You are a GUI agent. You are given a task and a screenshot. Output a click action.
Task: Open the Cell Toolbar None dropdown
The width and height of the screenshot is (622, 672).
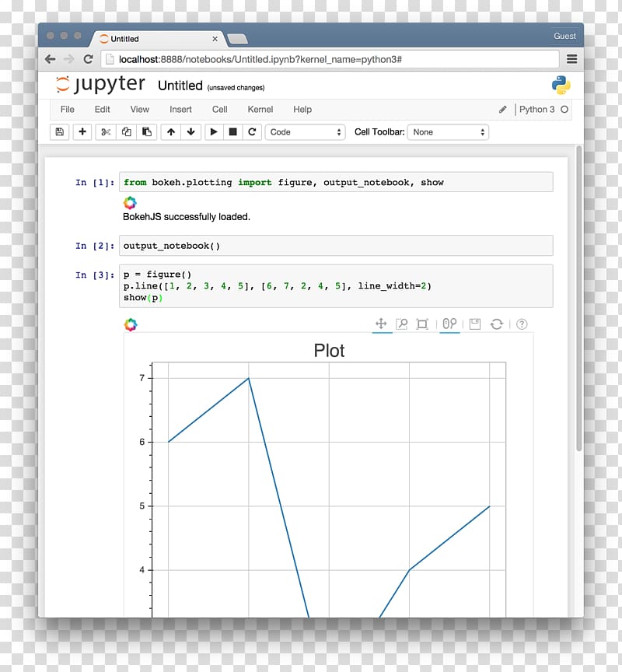[x=448, y=132]
